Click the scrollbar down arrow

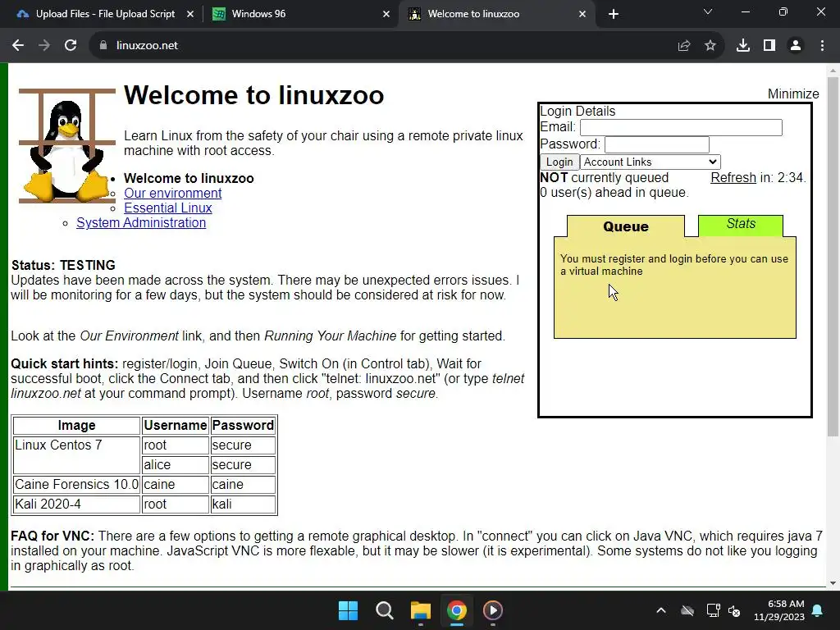tap(833, 583)
